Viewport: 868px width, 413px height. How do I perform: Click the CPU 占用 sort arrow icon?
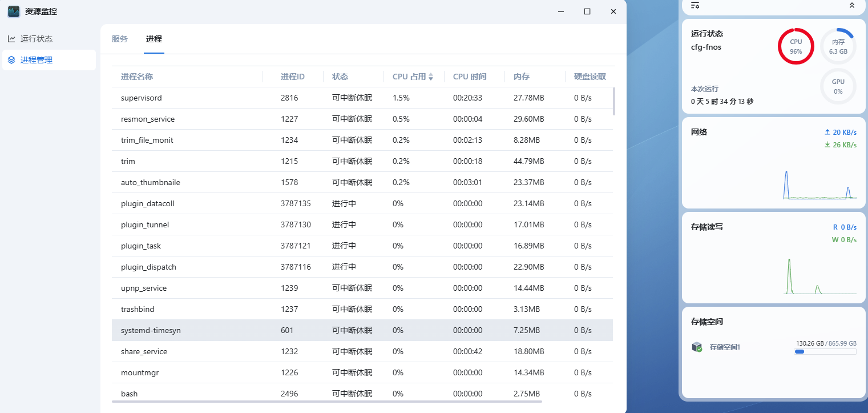point(431,77)
